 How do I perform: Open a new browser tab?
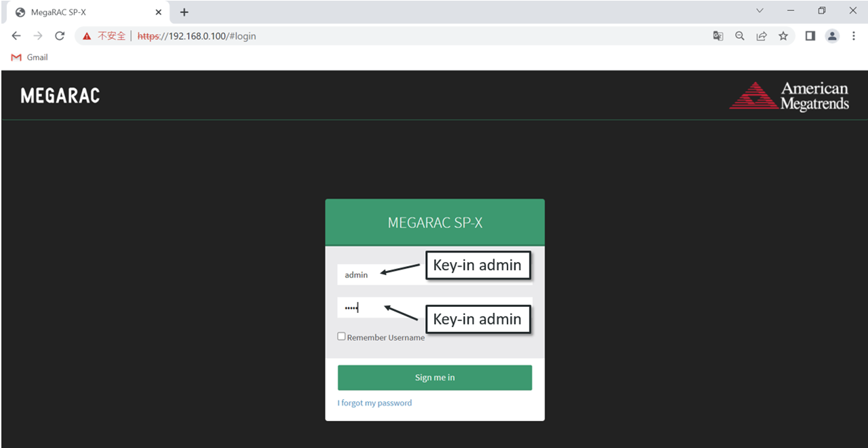coord(184,12)
